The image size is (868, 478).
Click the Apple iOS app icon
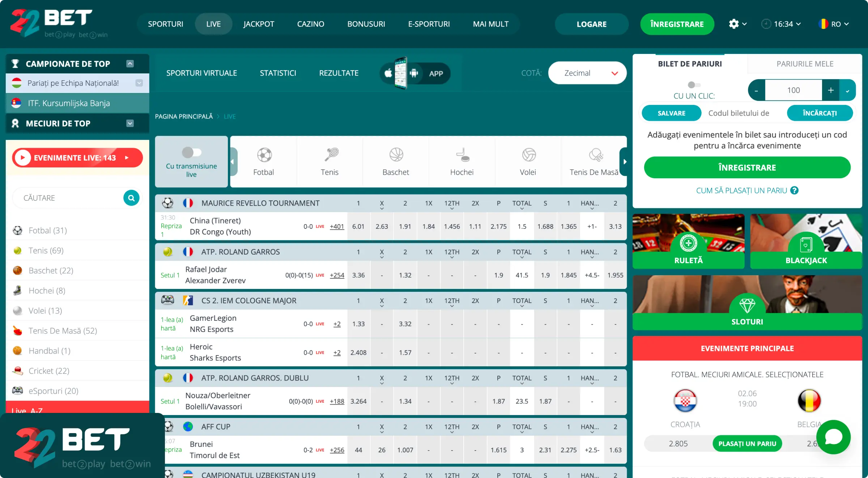point(388,73)
